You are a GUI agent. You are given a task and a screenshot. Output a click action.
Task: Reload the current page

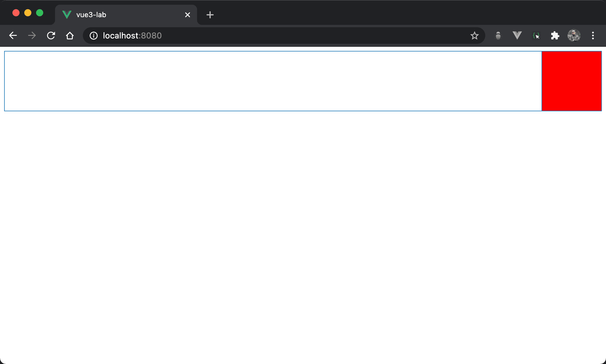point(51,36)
